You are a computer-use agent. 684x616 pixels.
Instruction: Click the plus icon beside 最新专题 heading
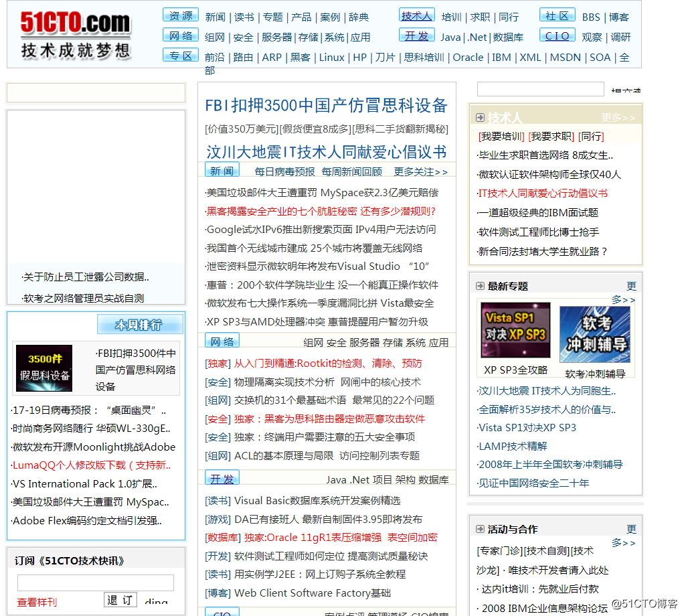point(480,286)
